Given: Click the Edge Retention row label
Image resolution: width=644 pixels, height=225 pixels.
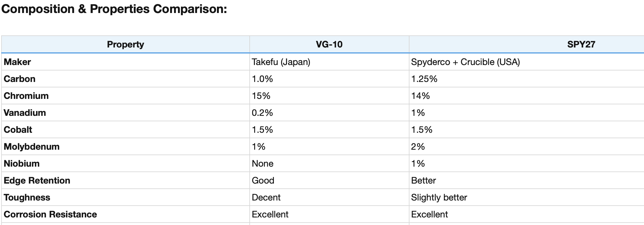Looking at the screenshot, I should pyautogui.click(x=37, y=181).
